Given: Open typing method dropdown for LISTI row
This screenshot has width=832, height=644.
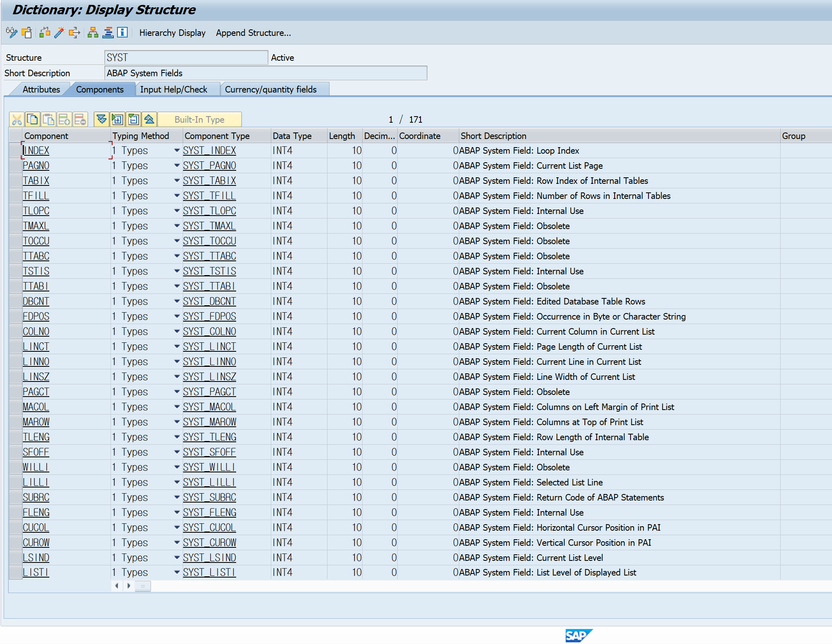Looking at the screenshot, I should click(x=177, y=572).
